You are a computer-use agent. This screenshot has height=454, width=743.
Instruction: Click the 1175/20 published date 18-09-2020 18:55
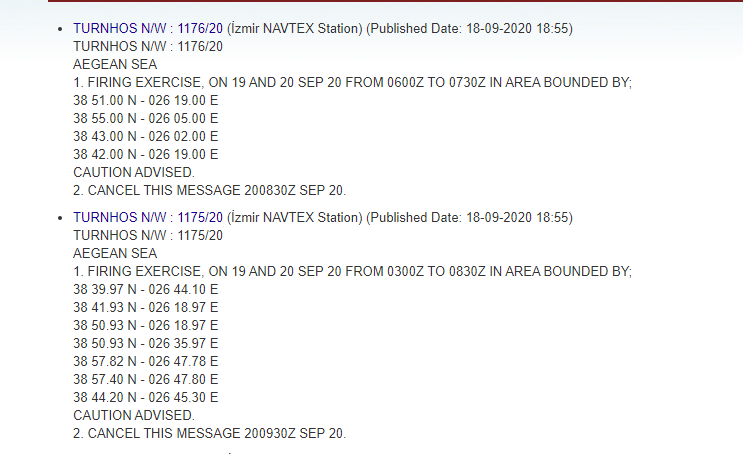[517, 218]
